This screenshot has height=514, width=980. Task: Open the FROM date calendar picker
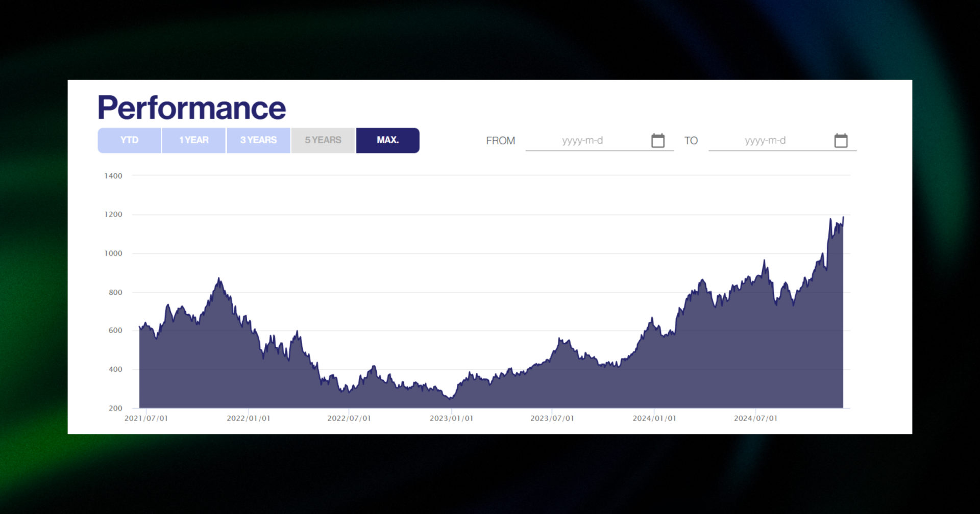coord(658,140)
